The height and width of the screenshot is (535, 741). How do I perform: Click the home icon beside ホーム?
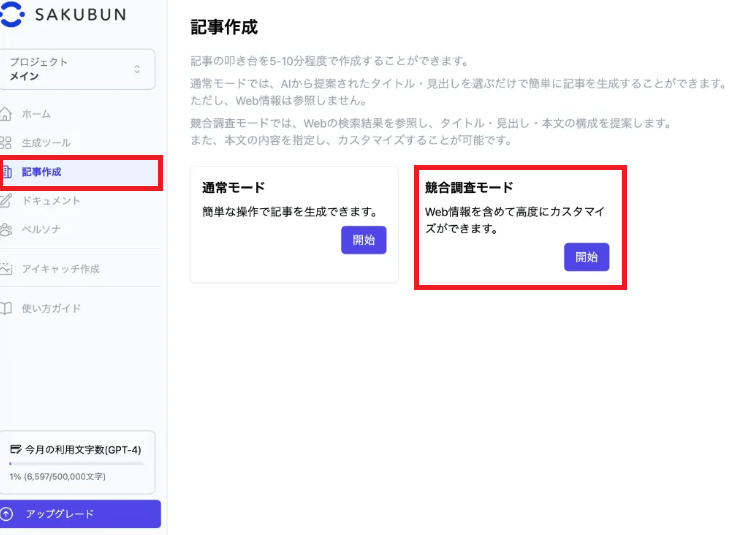5,114
